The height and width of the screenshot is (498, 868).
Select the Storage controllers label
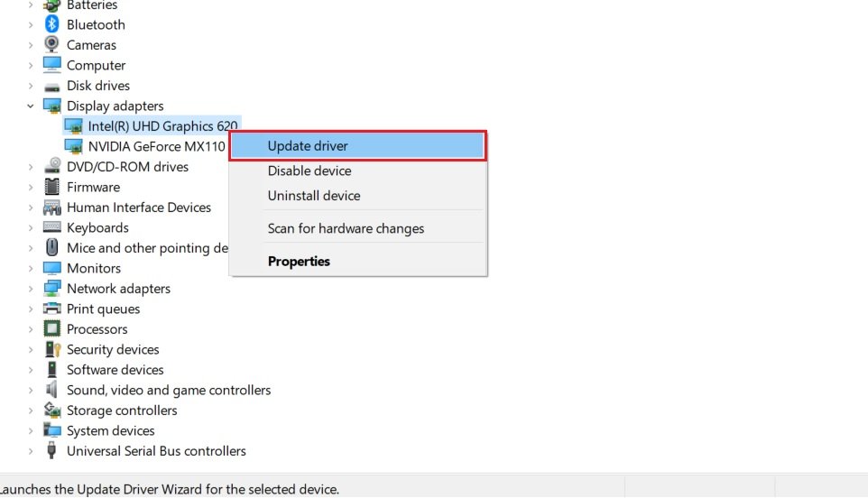tap(122, 410)
